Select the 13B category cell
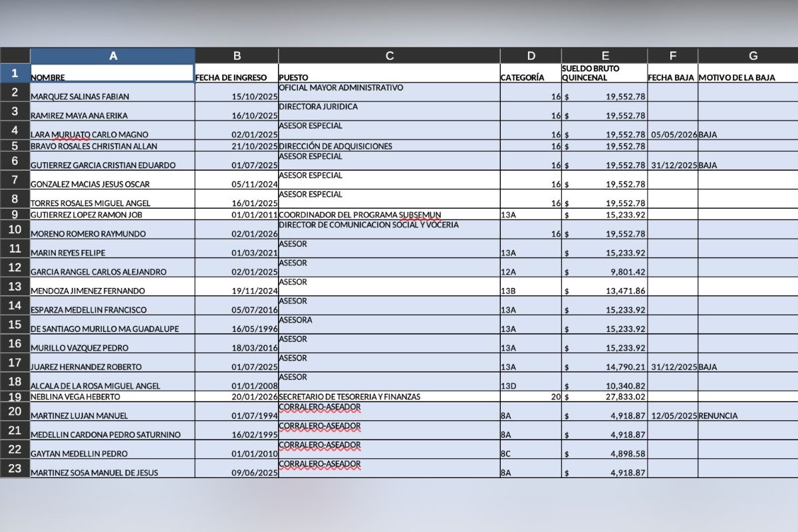798x532 pixels. point(531,287)
